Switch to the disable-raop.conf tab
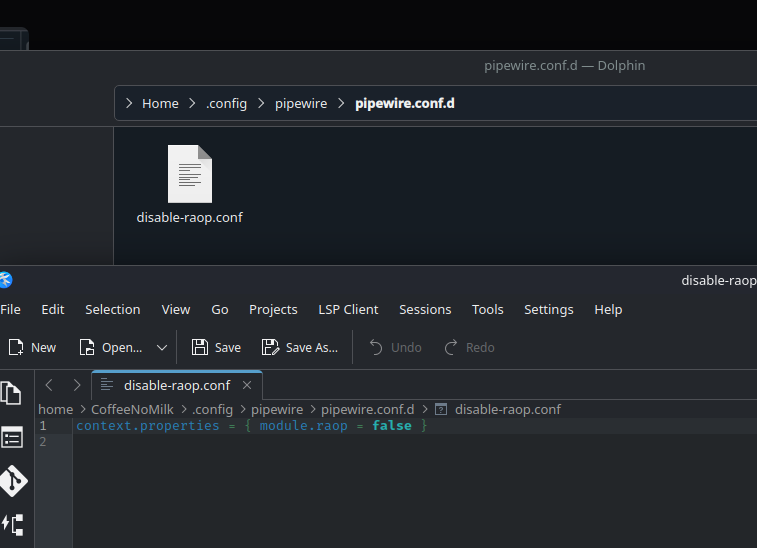Viewport: 757px width, 548px height. coord(177,385)
